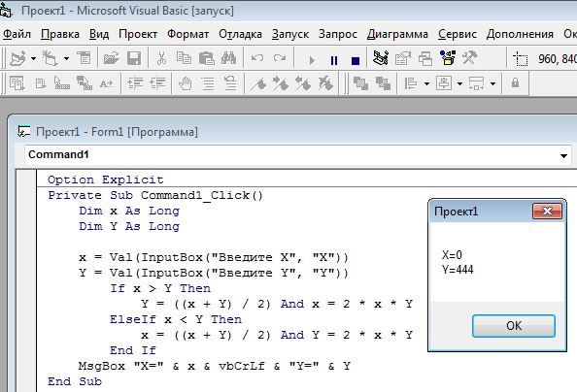
Task: Open the Toolbox hammer-and-wrench icon
Action: coord(470,58)
